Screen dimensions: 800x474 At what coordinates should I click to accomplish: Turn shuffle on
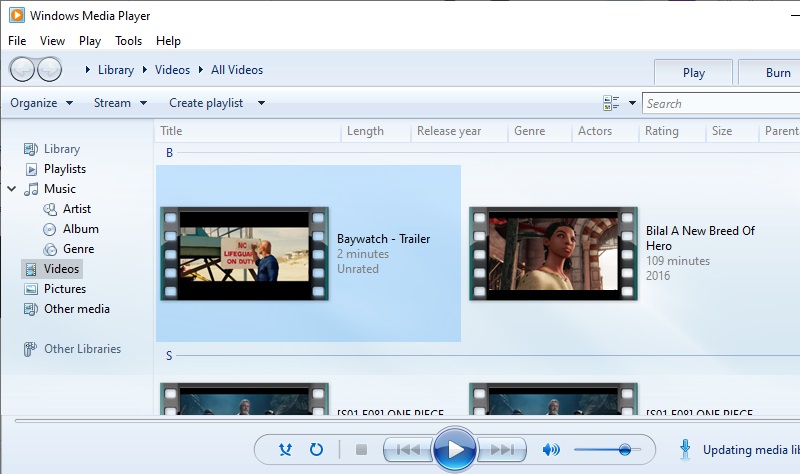click(x=285, y=450)
